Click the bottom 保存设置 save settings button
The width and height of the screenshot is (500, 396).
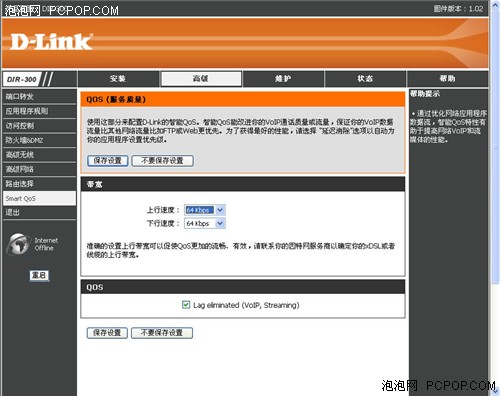tap(107, 333)
